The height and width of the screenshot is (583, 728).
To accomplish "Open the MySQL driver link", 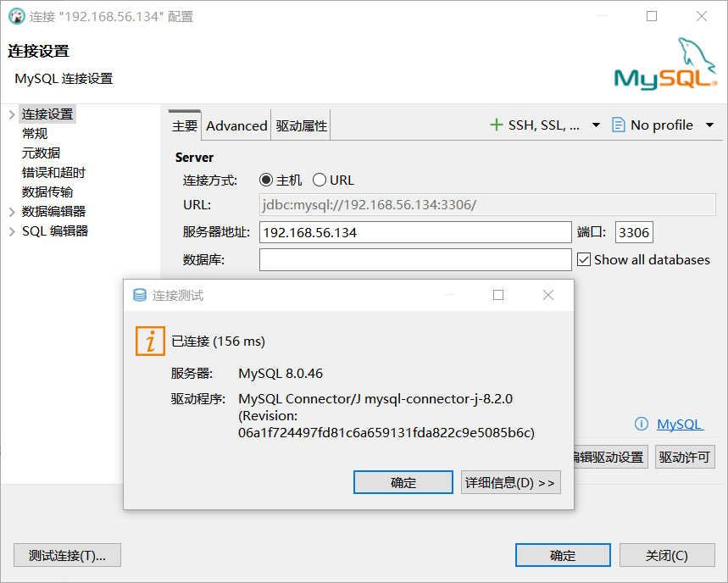I will 680,424.
